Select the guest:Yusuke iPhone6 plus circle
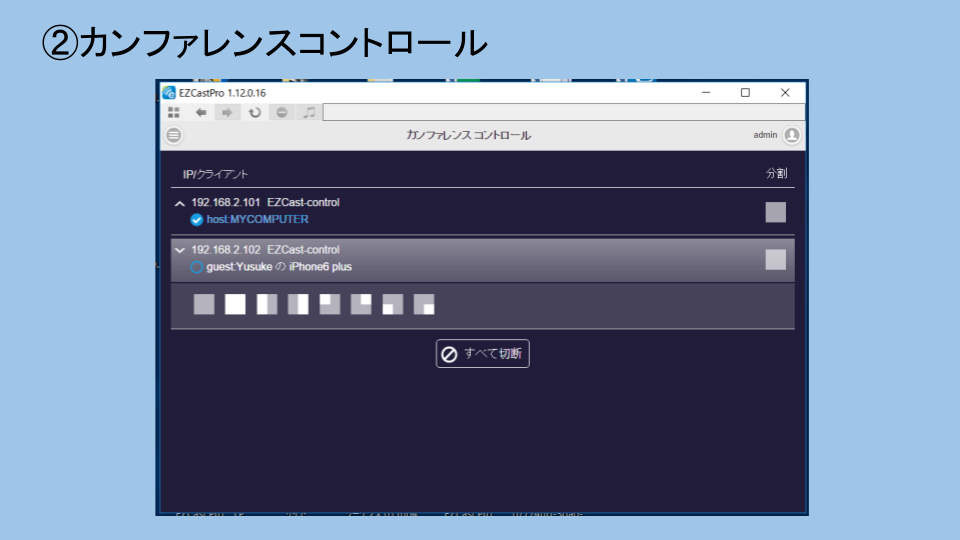 pos(197,267)
